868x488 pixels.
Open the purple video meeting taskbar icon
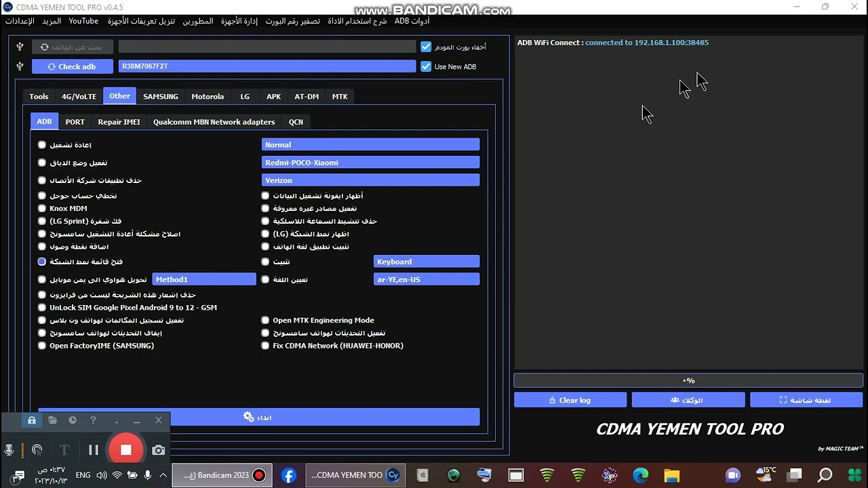coord(733,475)
